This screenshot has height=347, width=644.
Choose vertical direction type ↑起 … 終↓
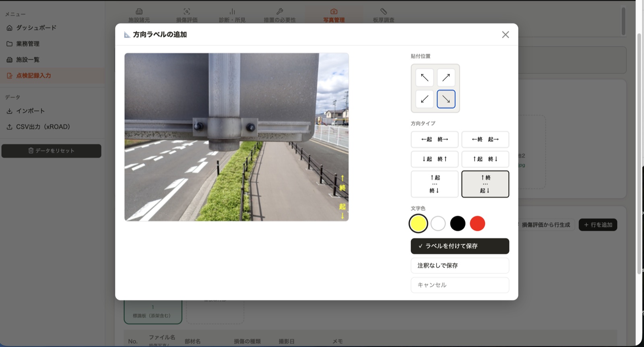[x=435, y=184]
